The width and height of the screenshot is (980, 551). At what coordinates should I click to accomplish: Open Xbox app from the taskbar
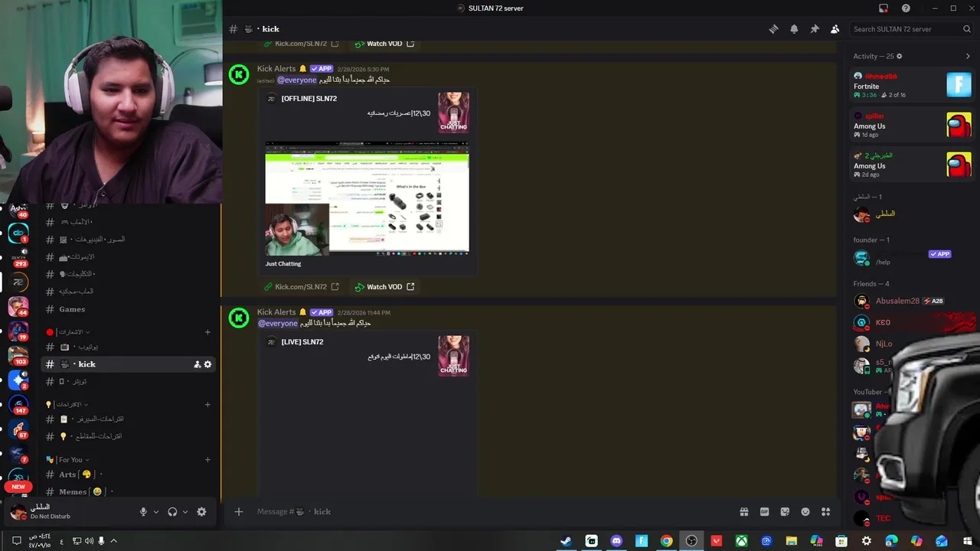(x=742, y=541)
